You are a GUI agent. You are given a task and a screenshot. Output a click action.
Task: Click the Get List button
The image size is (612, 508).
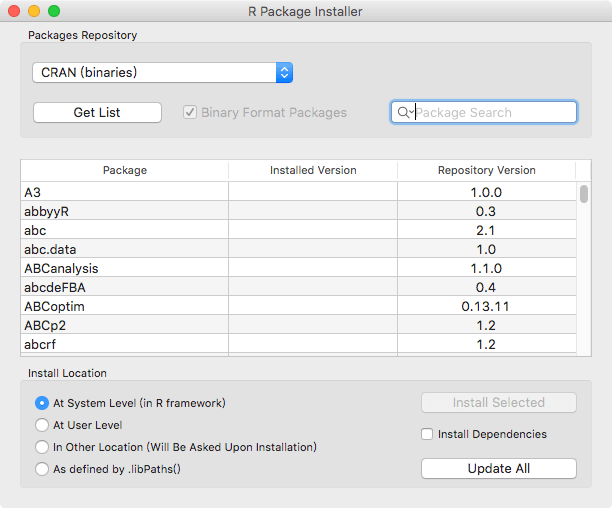click(97, 112)
